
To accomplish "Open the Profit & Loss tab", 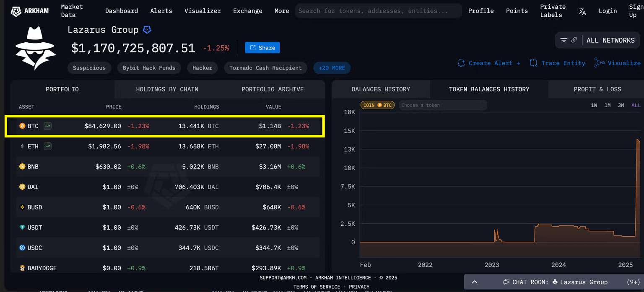I will [597, 89].
